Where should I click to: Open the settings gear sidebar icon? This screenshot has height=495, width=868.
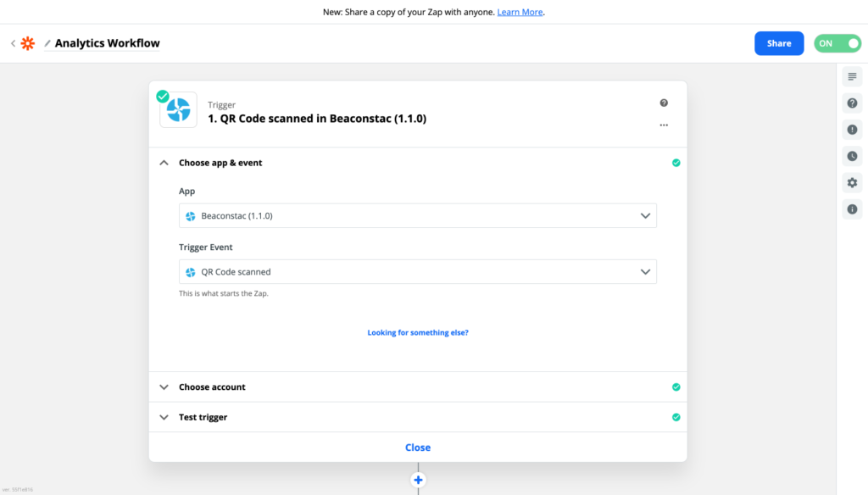pyautogui.click(x=853, y=183)
